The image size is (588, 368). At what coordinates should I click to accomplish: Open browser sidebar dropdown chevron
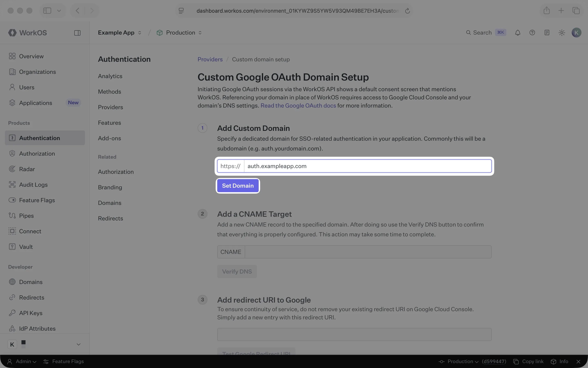pos(59,11)
